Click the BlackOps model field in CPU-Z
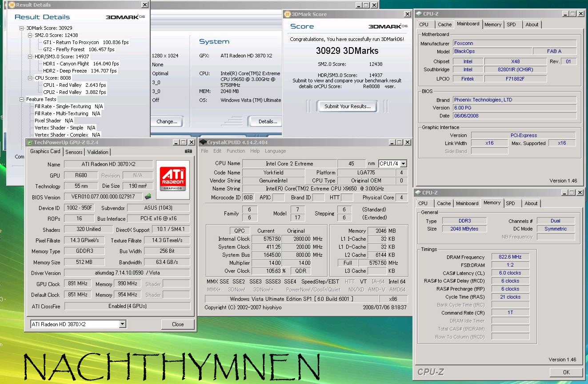 pyautogui.click(x=492, y=52)
